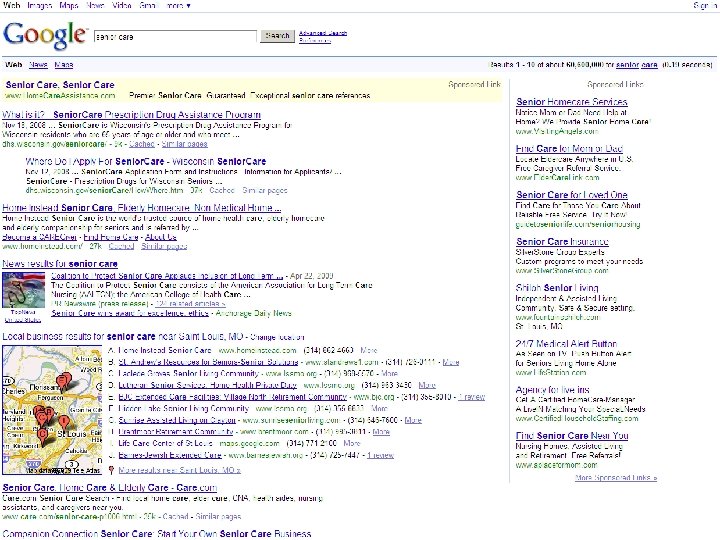Open local listing A, Home Instead Senior Care

165,350
